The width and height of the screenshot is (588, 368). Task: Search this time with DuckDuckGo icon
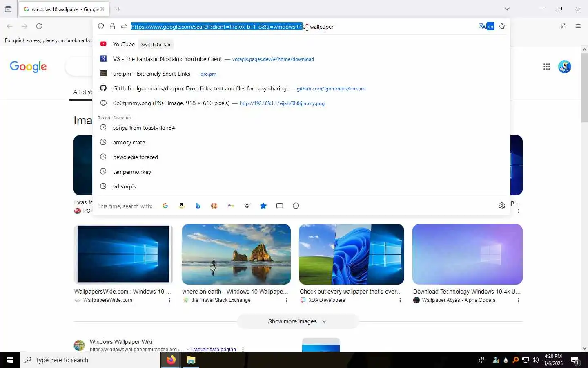(214, 206)
